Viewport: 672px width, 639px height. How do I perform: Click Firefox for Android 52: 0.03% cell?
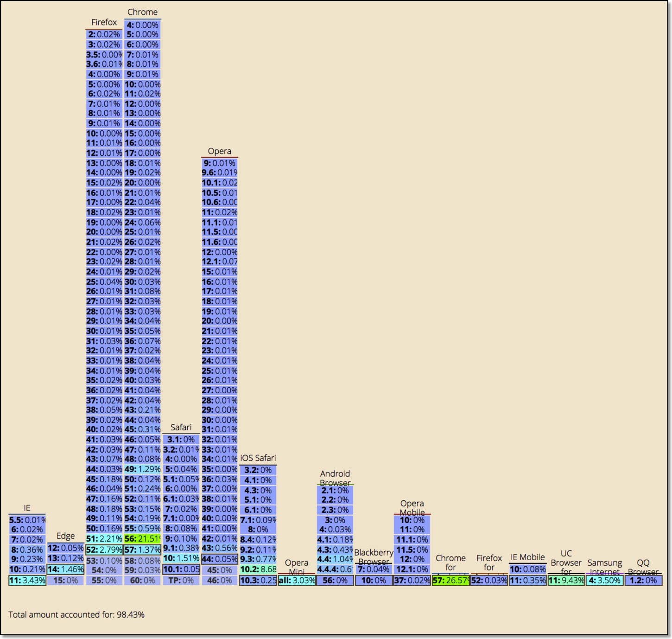[489, 580]
